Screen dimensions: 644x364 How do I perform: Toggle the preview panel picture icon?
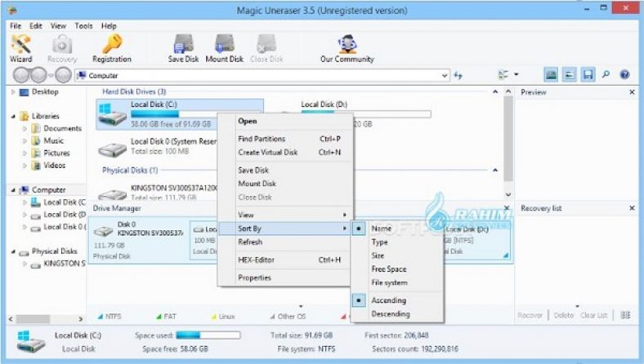551,75
